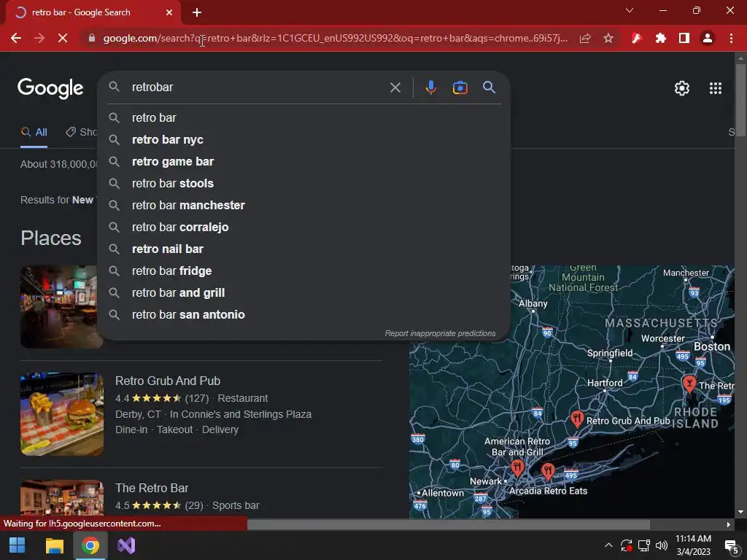Pick the 'retro bar san antonio' suggestion
This screenshot has width=747, height=560.
pyautogui.click(x=303, y=315)
